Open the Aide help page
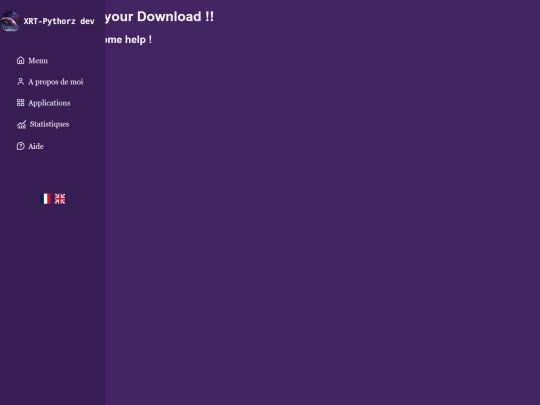 [36, 146]
